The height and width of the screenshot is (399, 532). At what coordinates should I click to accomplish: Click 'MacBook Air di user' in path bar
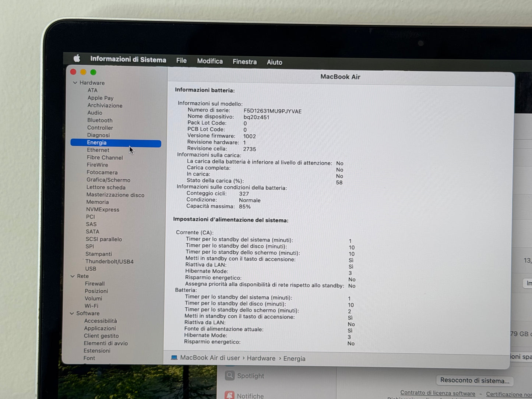[x=210, y=358]
